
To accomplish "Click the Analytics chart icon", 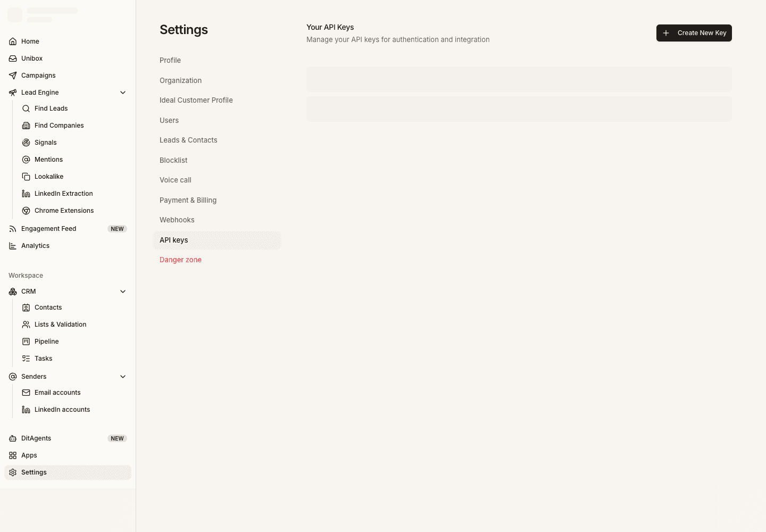I will (x=13, y=246).
